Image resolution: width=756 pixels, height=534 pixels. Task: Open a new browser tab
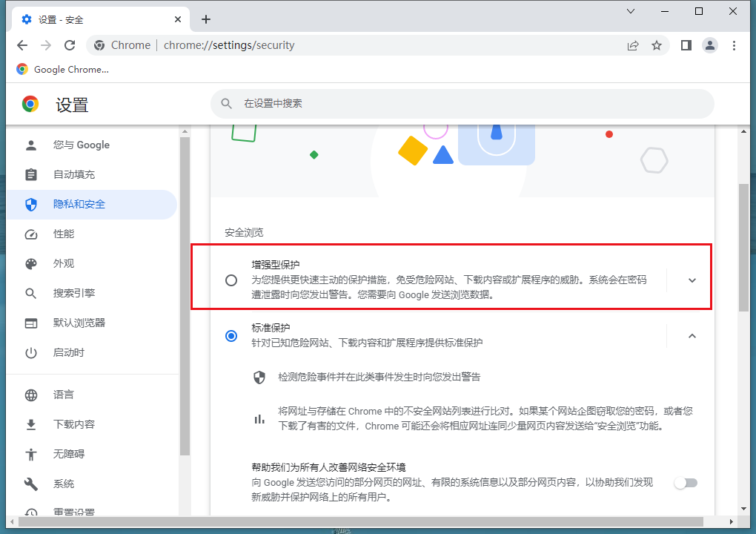[205, 19]
